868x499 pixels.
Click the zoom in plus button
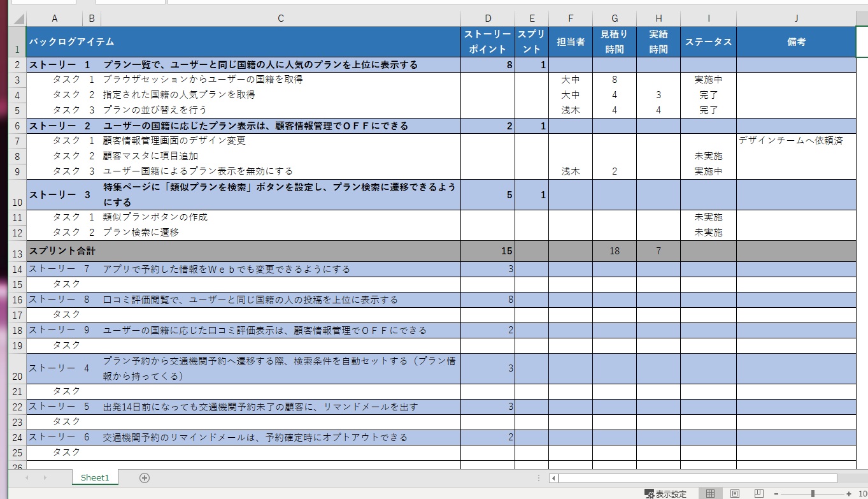click(849, 494)
